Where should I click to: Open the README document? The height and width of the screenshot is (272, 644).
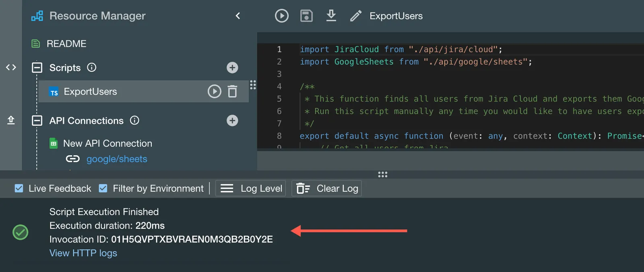point(66,44)
